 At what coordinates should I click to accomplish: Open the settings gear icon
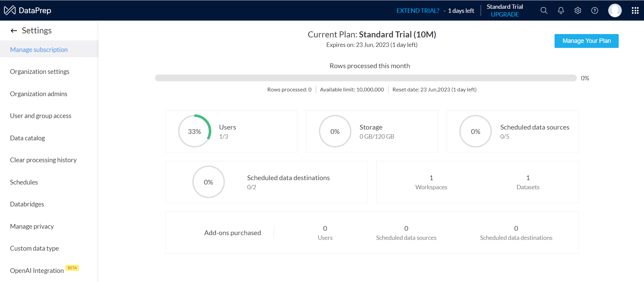point(578,10)
